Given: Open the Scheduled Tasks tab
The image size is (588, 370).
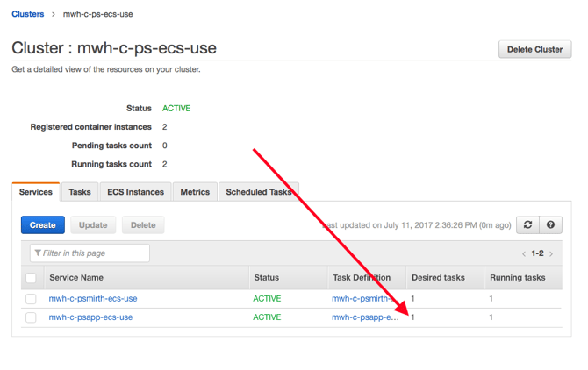Looking at the screenshot, I should 258,192.
